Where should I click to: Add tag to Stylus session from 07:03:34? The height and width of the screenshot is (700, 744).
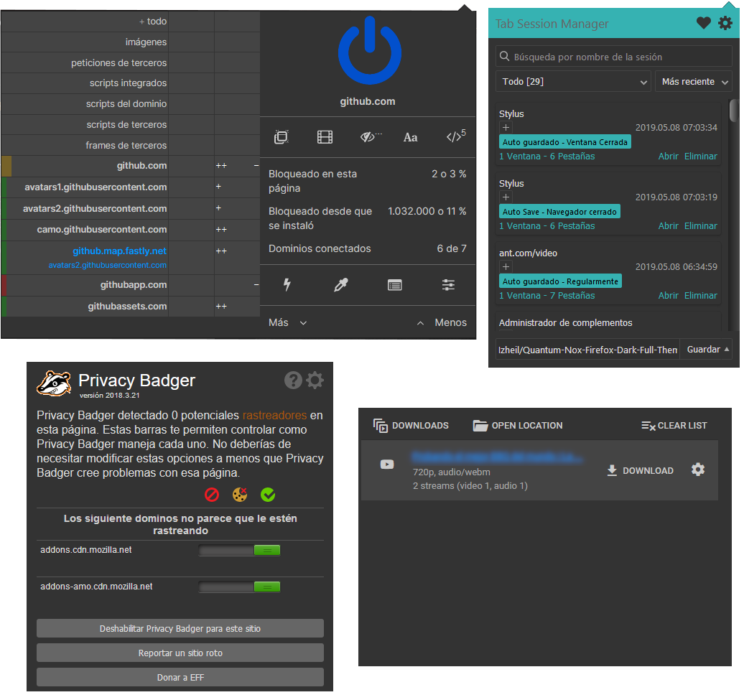tap(506, 128)
